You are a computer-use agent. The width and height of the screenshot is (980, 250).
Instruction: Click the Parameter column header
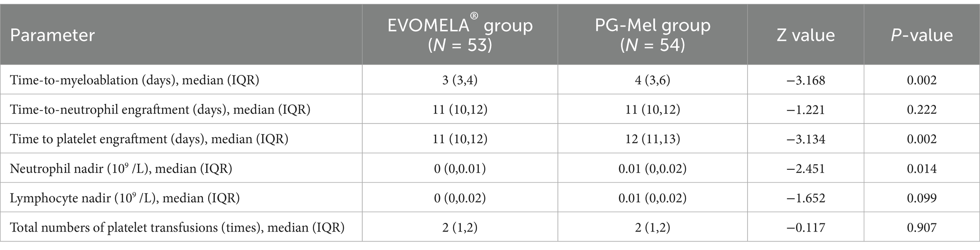52,35
